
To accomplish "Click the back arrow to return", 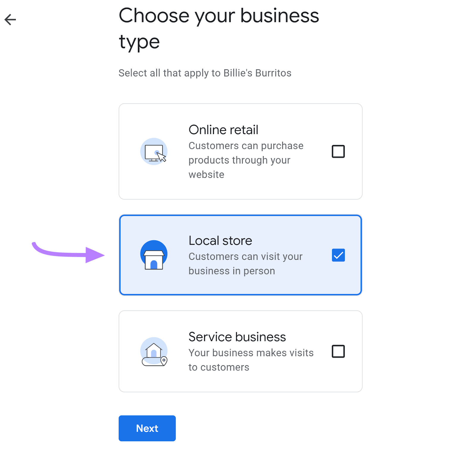I will point(10,19).
